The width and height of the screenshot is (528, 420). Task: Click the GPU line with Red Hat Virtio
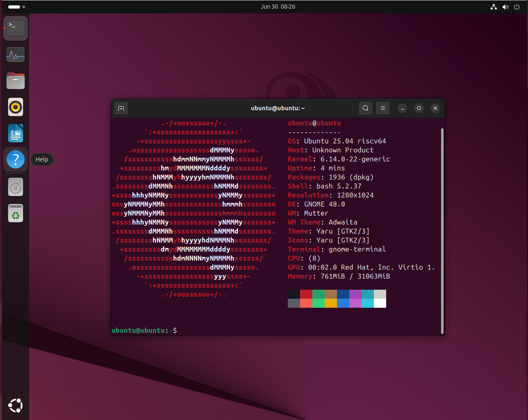362,267
